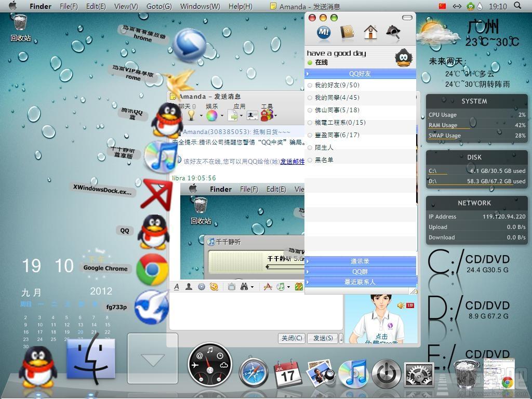Open the Windows(W) menu
532x399 pixels.
[x=200, y=6]
